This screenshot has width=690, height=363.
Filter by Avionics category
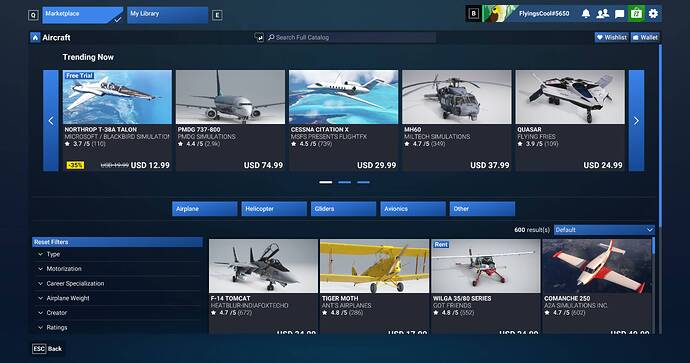coord(413,209)
